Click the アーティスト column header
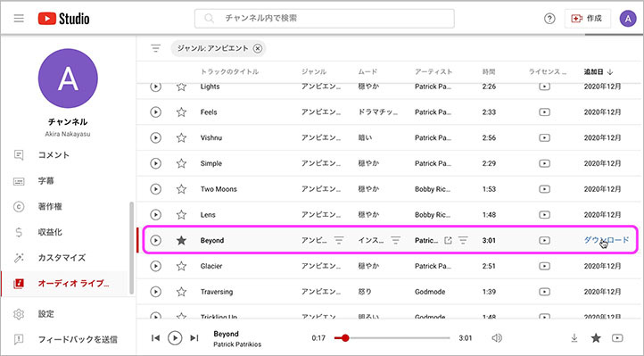The image size is (644, 356). 433,71
